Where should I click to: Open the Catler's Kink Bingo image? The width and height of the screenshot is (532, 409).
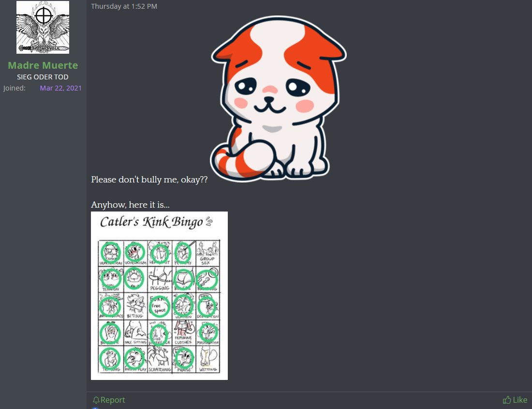click(x=160, y=296)
